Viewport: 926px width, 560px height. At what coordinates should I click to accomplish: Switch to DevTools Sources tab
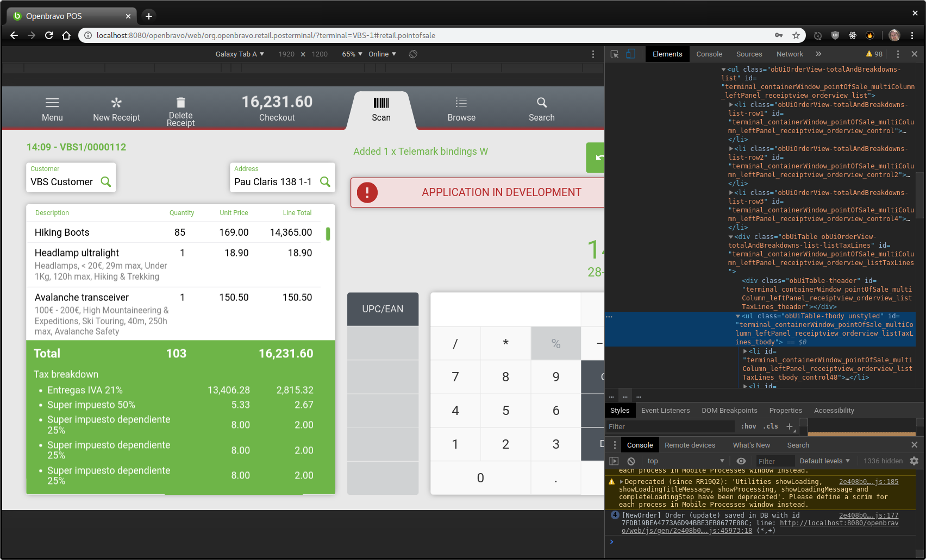pyautogui.click(x=749, y=54)
